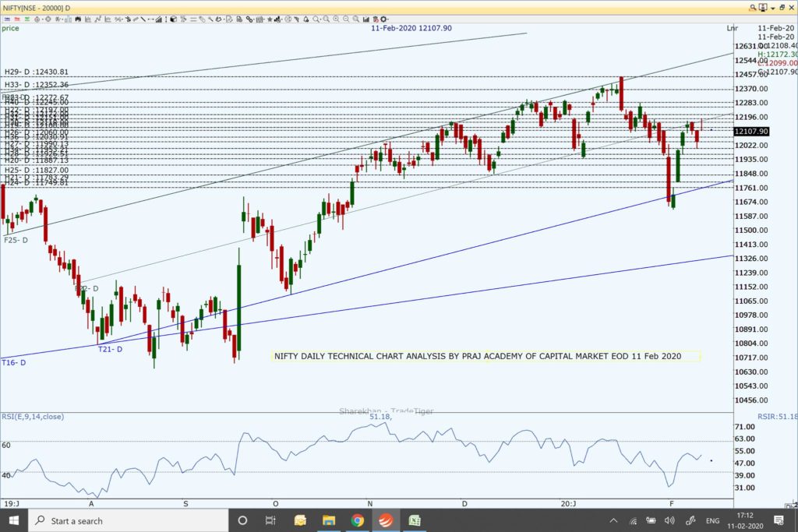Click the bell alert icon
798x532 pixels.
[x=305, y=19]
